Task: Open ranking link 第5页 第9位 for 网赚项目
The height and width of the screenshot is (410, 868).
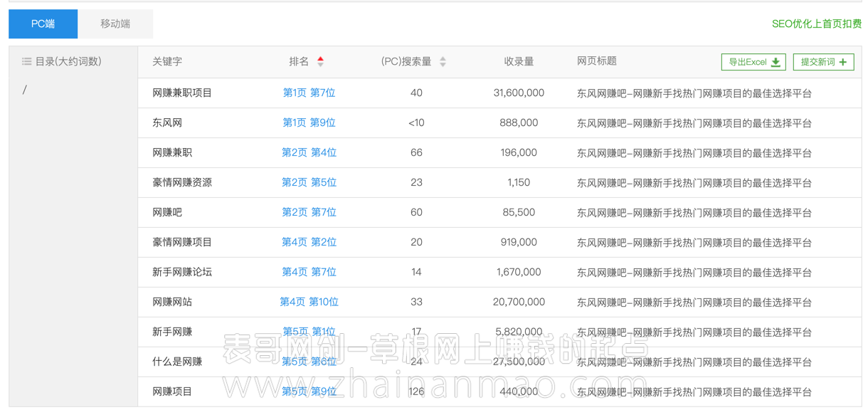Action: tap(309, 391)
